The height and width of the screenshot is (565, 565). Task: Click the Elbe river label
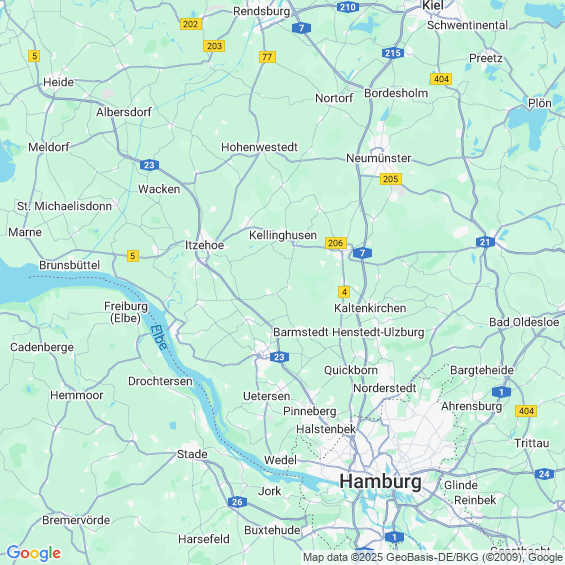click(159, 338)
